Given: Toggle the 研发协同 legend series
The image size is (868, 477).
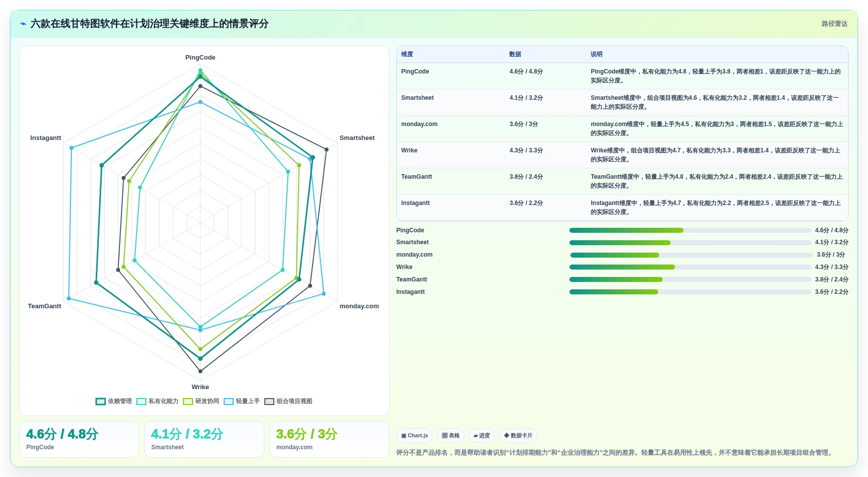Looking at the screenshot, I should coord(201,401).
